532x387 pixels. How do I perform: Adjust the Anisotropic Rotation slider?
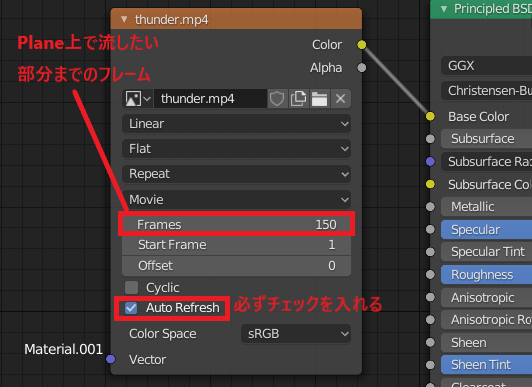[486, 320]
